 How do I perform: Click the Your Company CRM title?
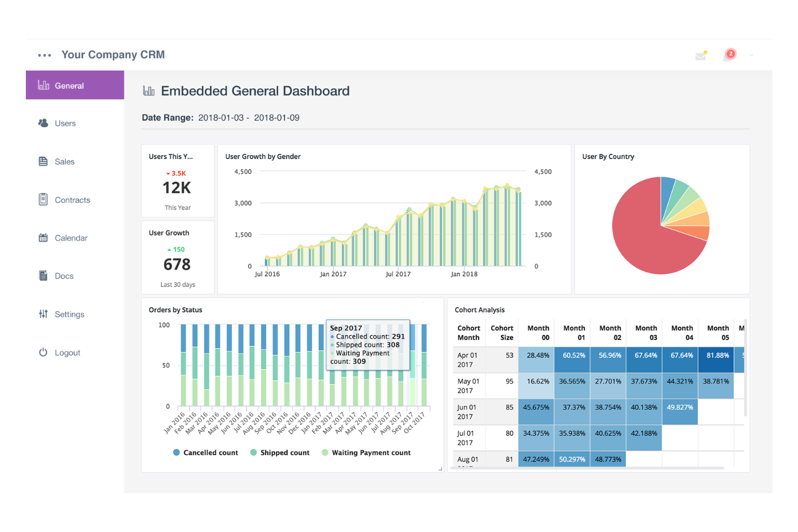click(113, 54)
